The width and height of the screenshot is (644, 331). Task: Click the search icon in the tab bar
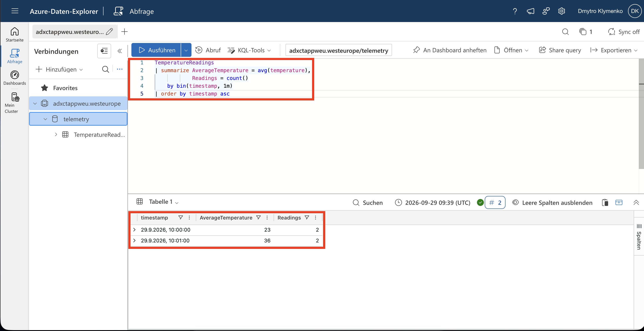[565, 32]
